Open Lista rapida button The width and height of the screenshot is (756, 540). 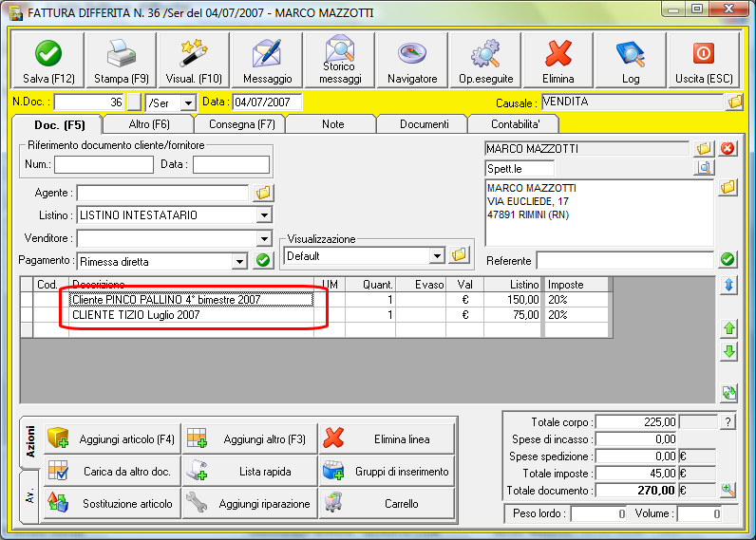(x=250, y=471)
